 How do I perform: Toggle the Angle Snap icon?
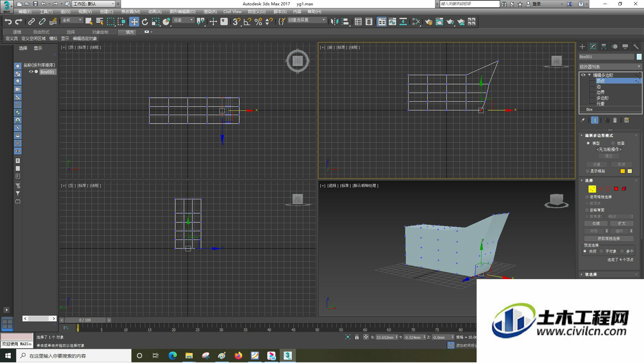pyautogui.click(x=247, y=22)
